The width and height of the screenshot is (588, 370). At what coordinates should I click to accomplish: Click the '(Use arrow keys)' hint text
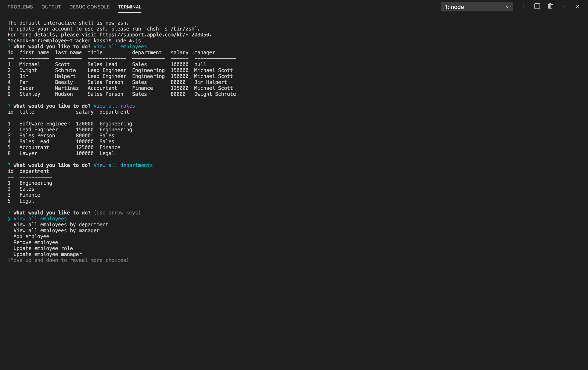[x=117, y=213]
